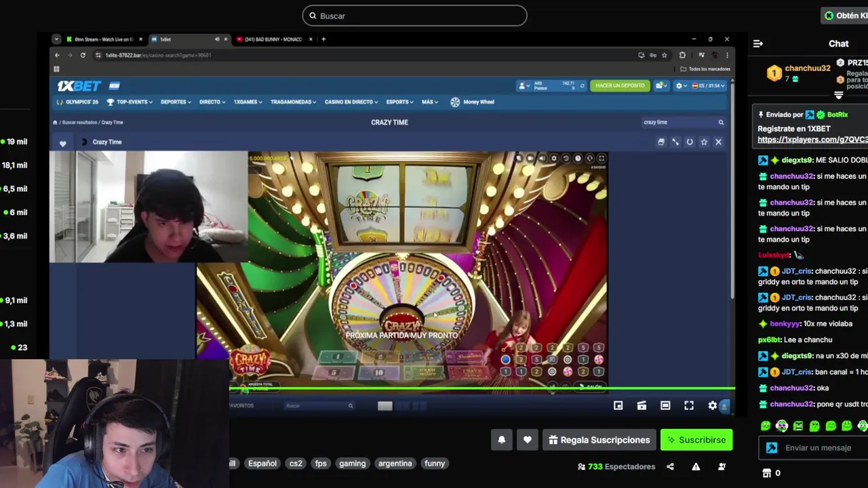The height and width of the screenshot is (488, 868).
Task: Click the browser reload icon in stream
Action: pos(83,55)
